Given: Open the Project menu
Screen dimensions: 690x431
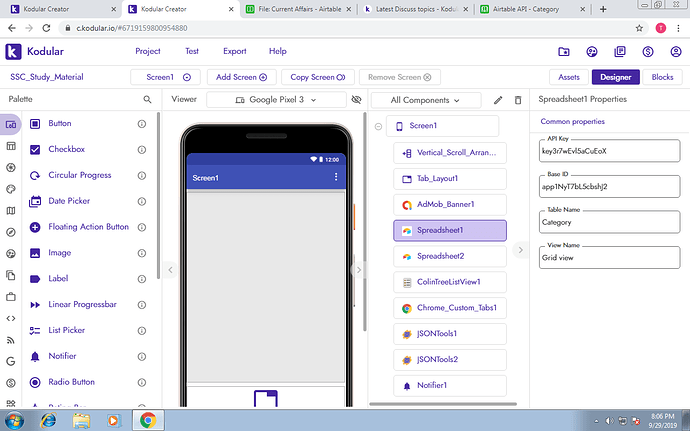Looking at the screenshot, I should 148,51.
